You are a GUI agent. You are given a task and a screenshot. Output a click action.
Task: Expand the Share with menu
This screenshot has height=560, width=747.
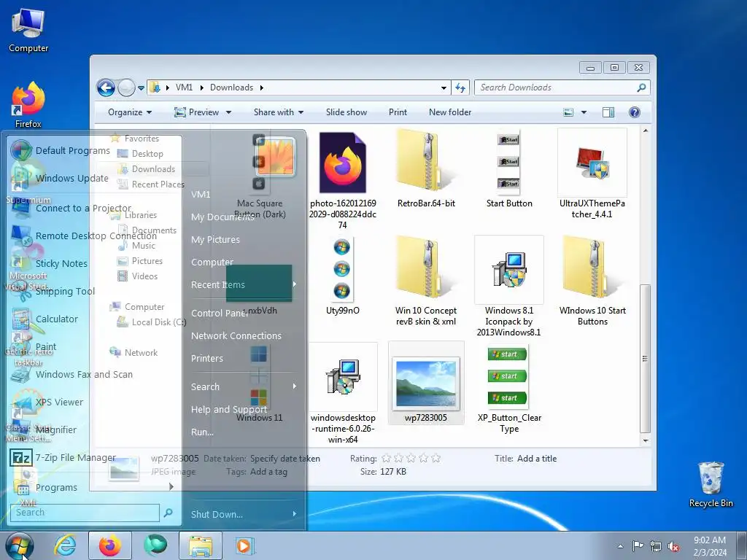(x=278, y=112)
